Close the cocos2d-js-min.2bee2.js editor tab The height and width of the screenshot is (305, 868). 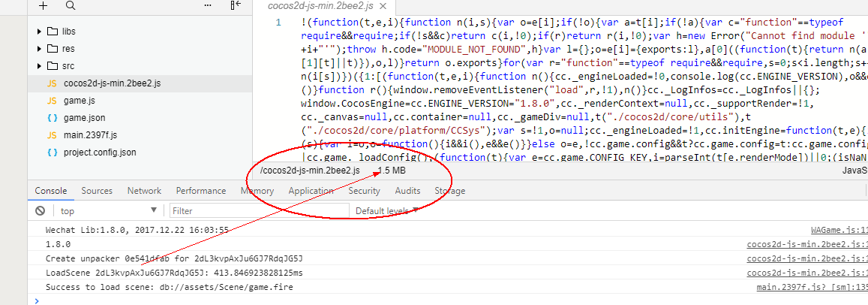384,6
